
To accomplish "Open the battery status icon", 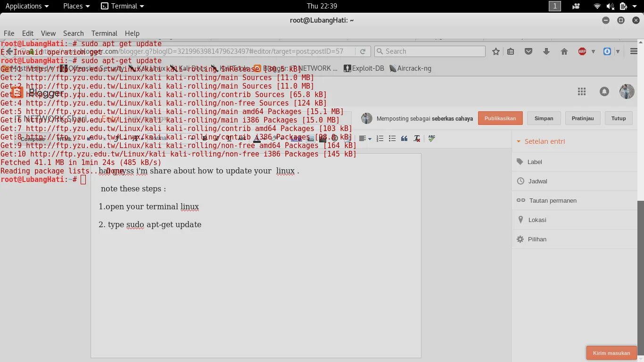I will [x=623, y=6].
